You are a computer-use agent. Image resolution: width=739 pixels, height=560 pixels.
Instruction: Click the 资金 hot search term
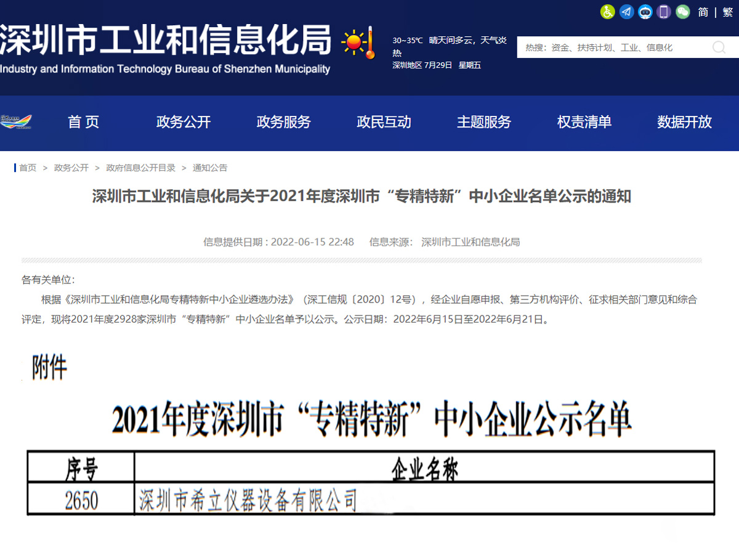click(559, 47)
